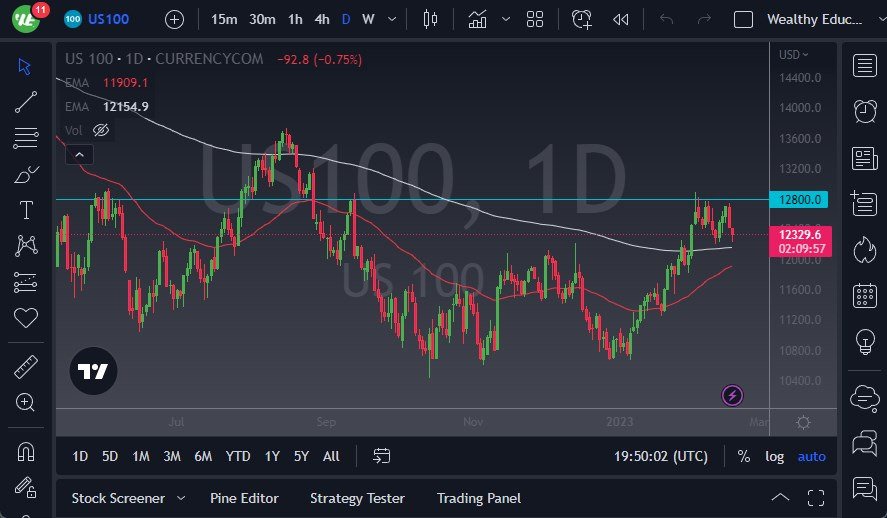Set chart range to YTD
Viewport: 887px width, 518px height.
pos(238,456)
